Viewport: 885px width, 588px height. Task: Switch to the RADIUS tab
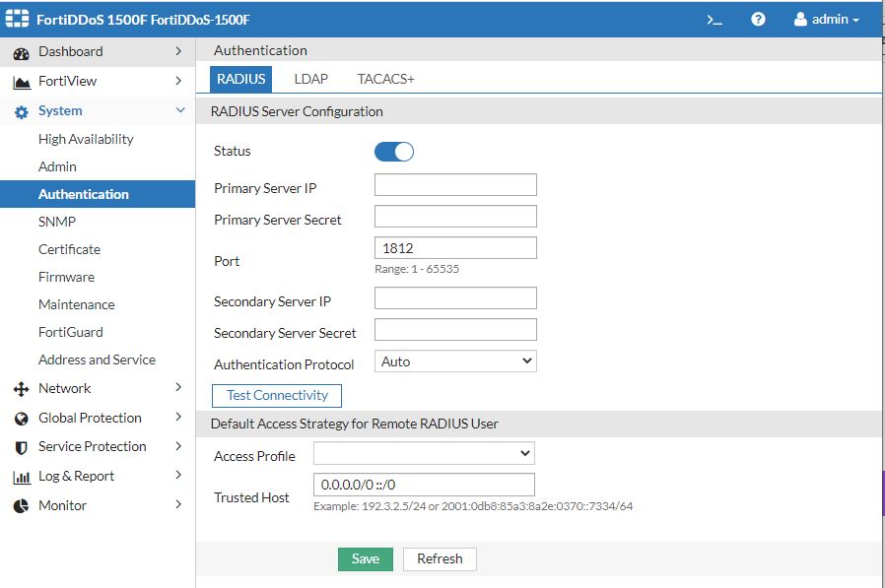(241, 79)
